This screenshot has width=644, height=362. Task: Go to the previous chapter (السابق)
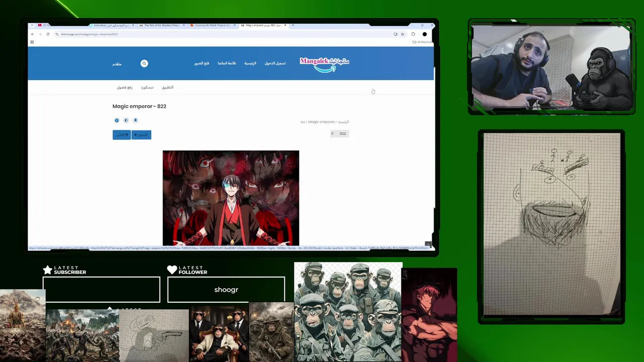[141, 135]
